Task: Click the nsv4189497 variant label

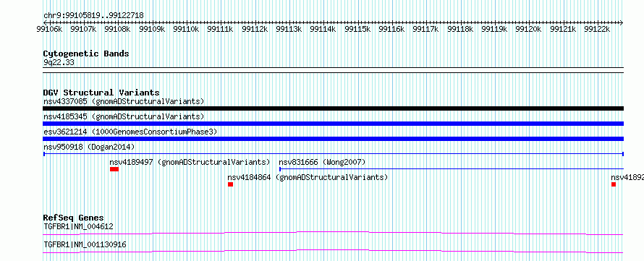Action: (190, 162)
